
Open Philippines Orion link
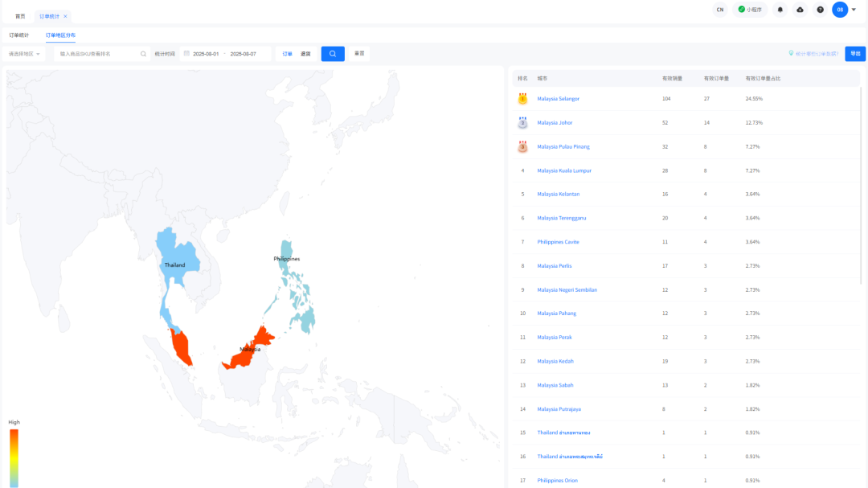pos(557,480)
